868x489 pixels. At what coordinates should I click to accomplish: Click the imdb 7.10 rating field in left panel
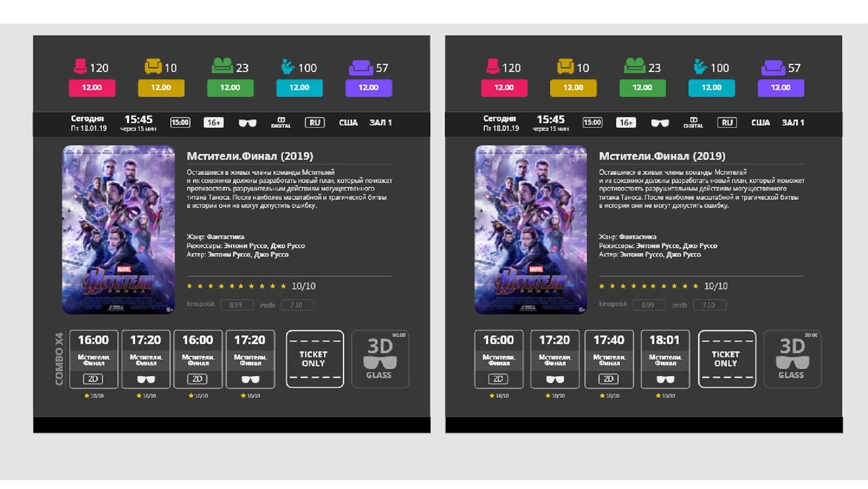pyautogui.click(x=297, y=305)
